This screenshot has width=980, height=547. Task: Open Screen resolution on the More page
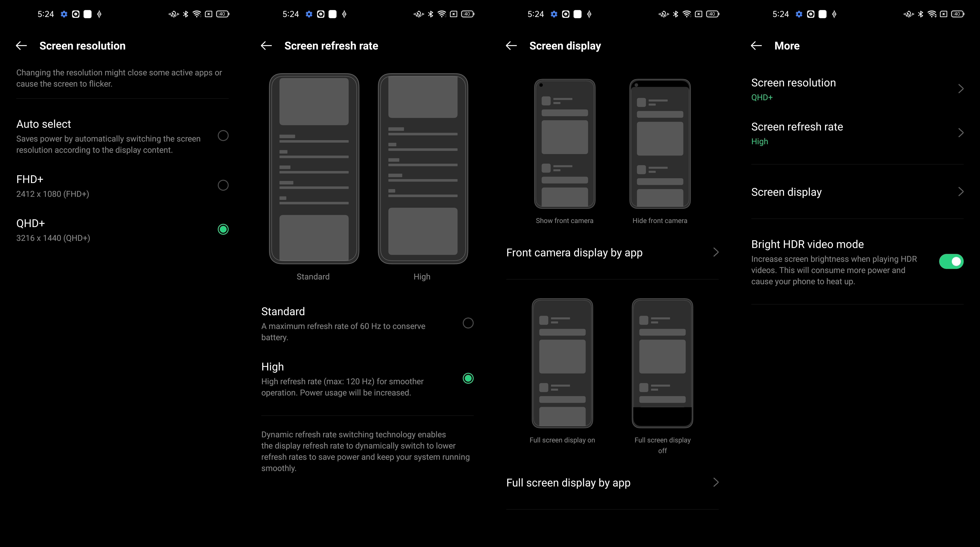pyautogui.click(x=857, y=89)
